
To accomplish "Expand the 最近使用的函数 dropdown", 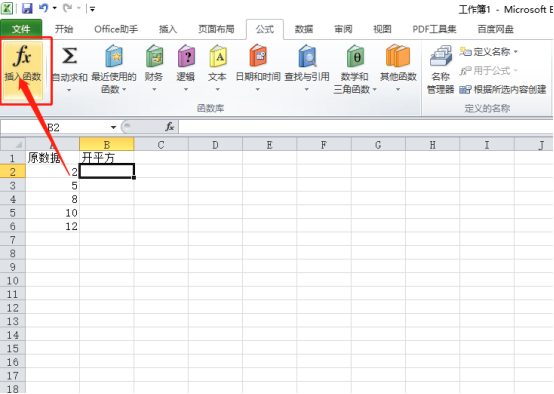I will pos(124,90).
